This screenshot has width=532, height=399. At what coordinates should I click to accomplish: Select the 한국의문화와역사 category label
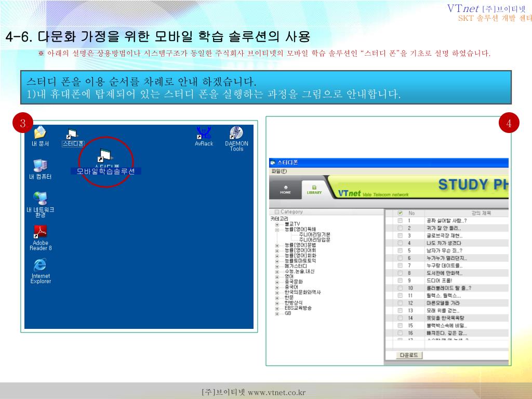pos(303,292)
